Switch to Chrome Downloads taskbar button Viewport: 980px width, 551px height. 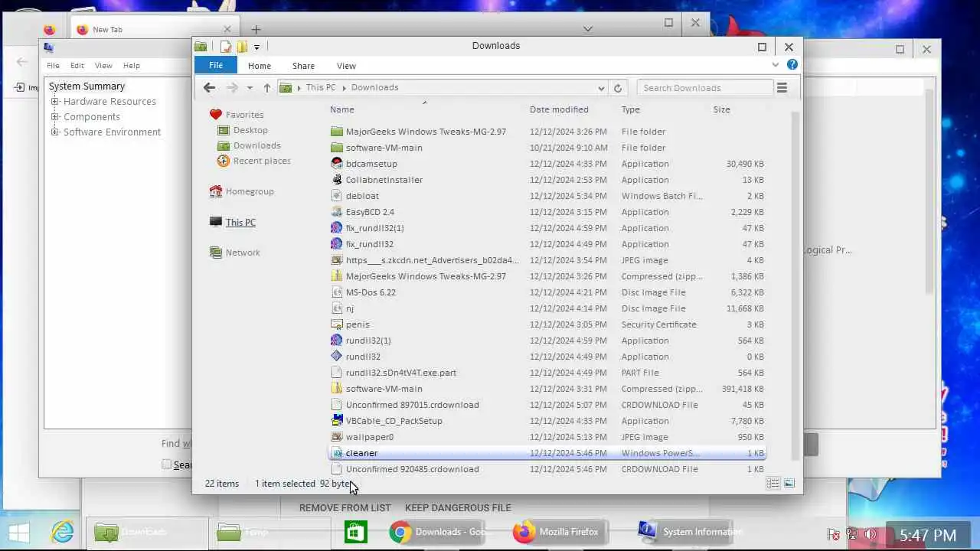click(439, 532)
